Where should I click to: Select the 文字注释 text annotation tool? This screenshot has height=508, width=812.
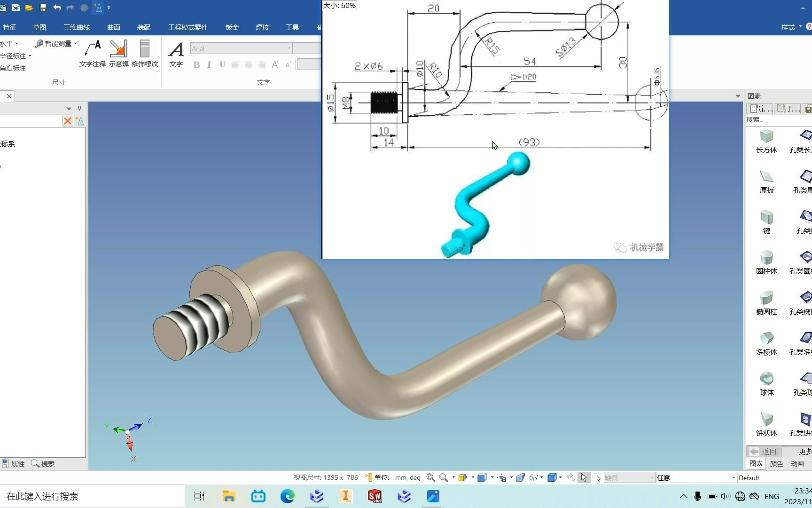tap(93, 54)
